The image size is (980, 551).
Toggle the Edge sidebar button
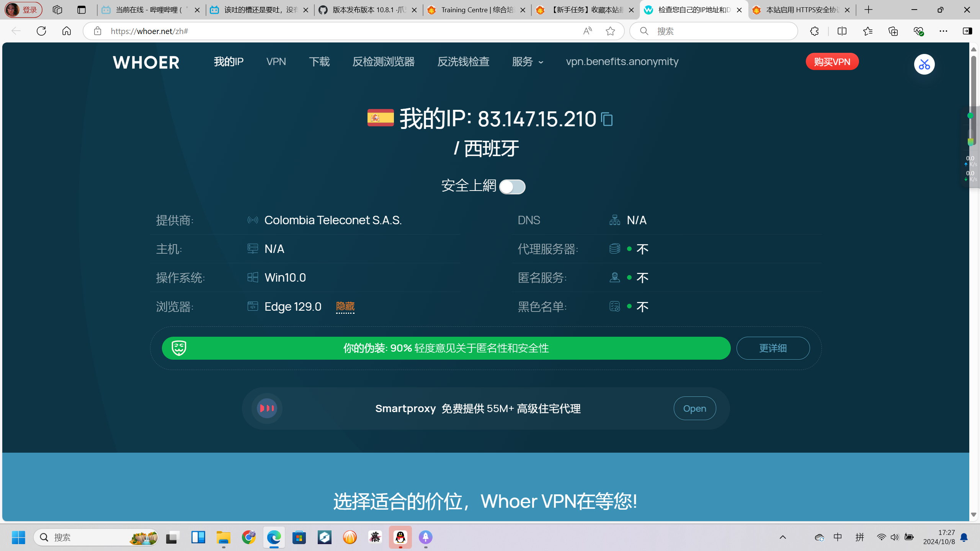pyautogui.click(x=967, y=31)
